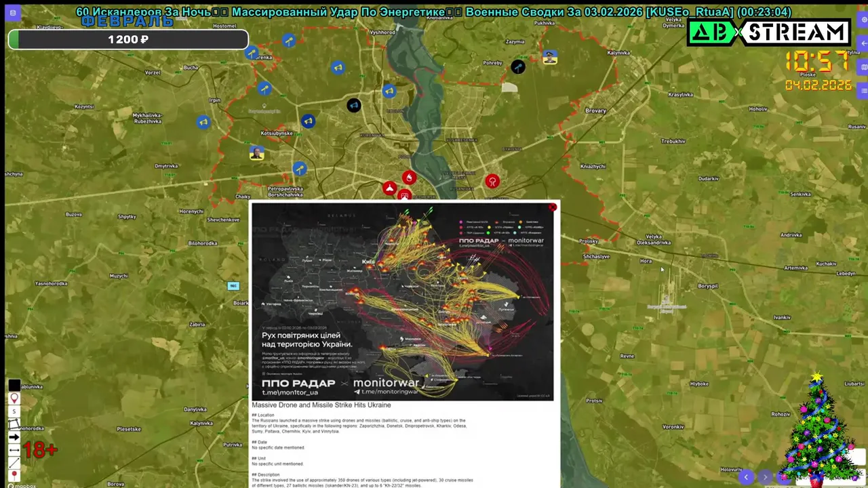Go to next item with right chevron button
This screenshot has width=868, height=488.
click(x=766, y=477)
